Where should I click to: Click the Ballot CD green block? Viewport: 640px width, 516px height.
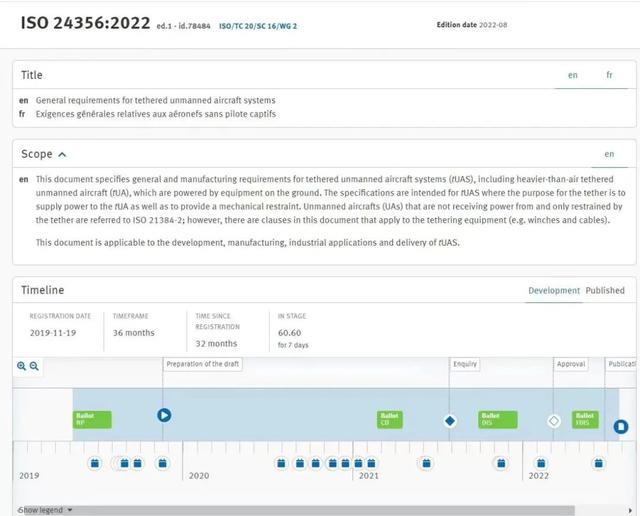click(x=390, y=419)
